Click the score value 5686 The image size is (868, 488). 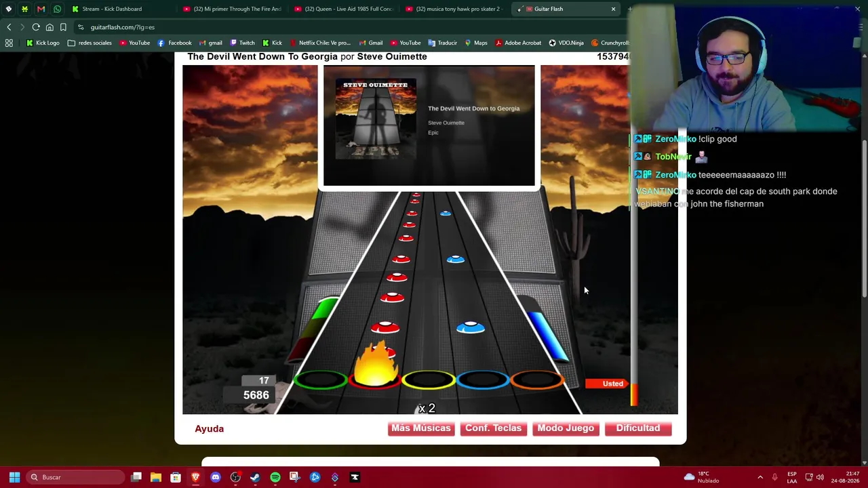point(256,395)
